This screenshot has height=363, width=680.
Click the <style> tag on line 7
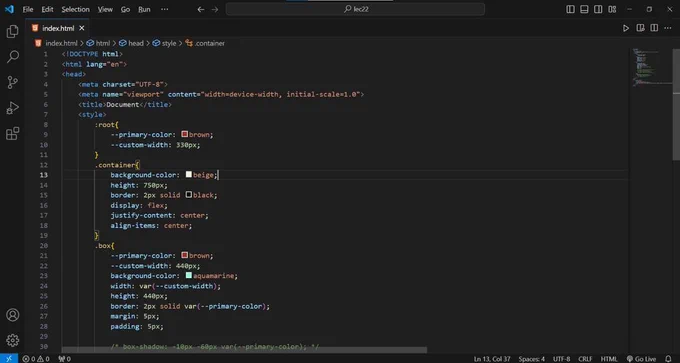92,114
